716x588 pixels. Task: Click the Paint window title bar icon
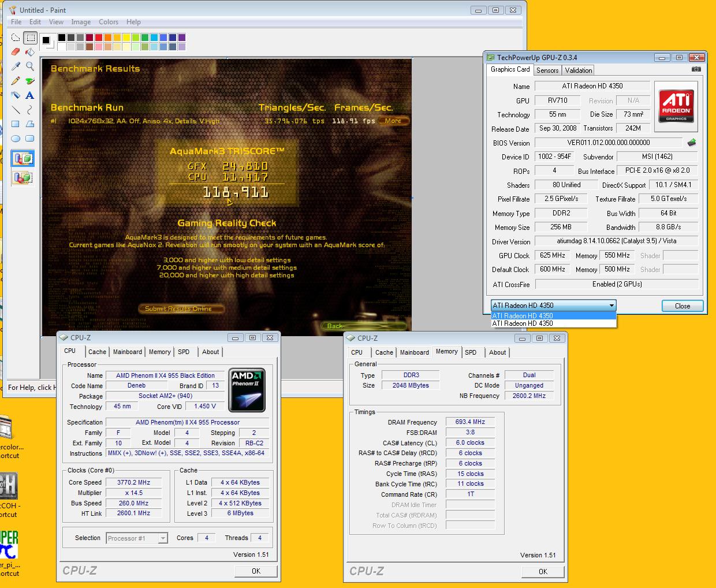pyautogui.click(x=13, y=10)
